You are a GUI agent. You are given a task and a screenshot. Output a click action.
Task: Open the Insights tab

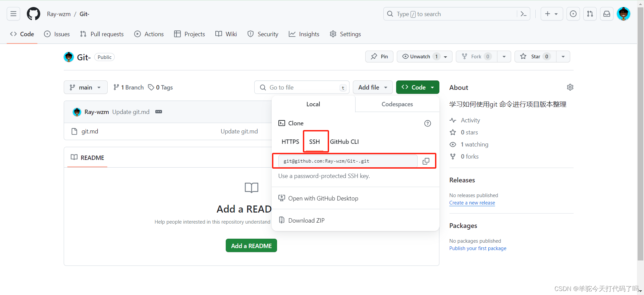point(304,34)
